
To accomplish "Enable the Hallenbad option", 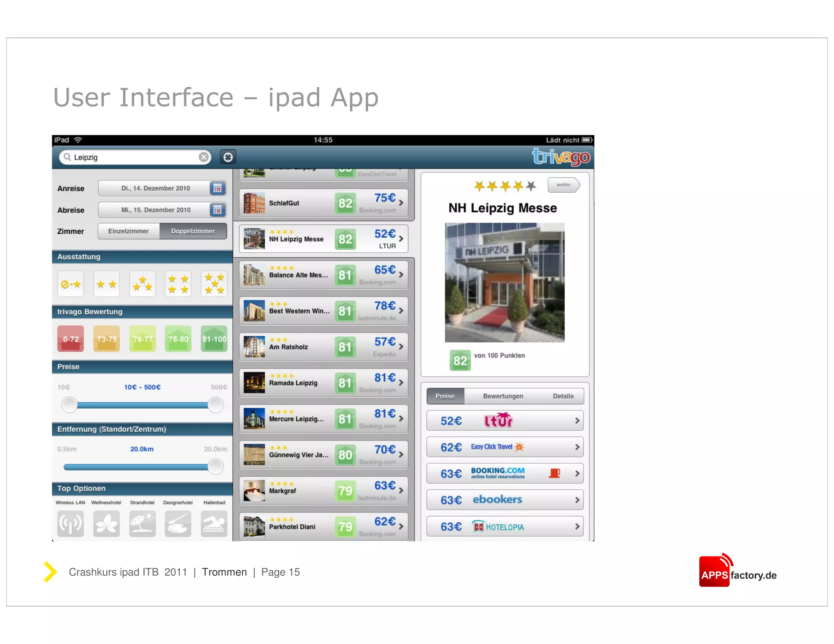I will (214, 524).
